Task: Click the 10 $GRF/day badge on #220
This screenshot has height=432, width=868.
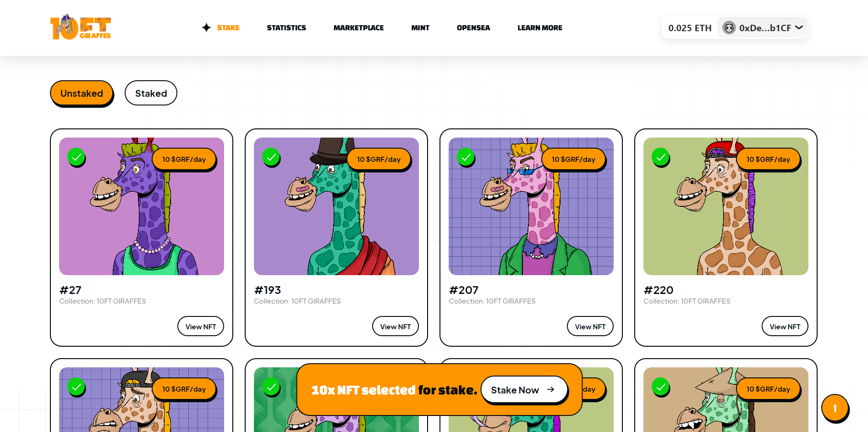Action: [x=768, y=159]
